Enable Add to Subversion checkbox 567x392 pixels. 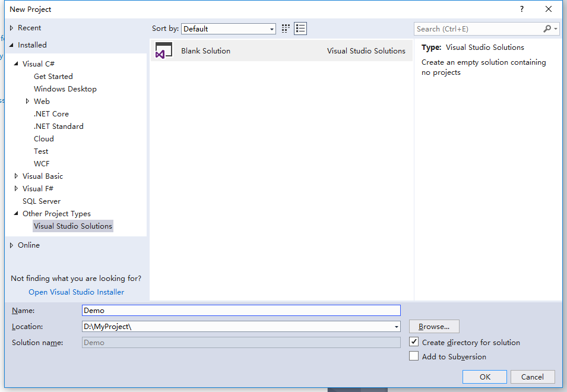coord(414,356)
